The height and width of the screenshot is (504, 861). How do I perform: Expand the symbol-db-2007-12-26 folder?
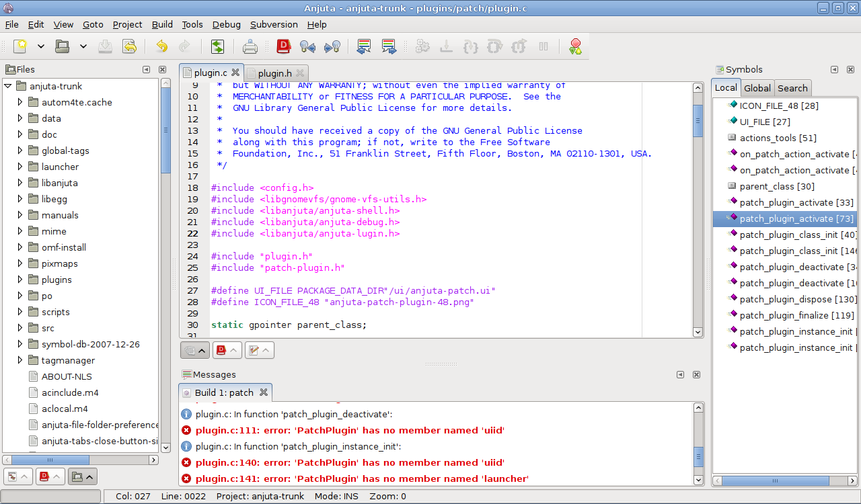click(x=19, y=344)
